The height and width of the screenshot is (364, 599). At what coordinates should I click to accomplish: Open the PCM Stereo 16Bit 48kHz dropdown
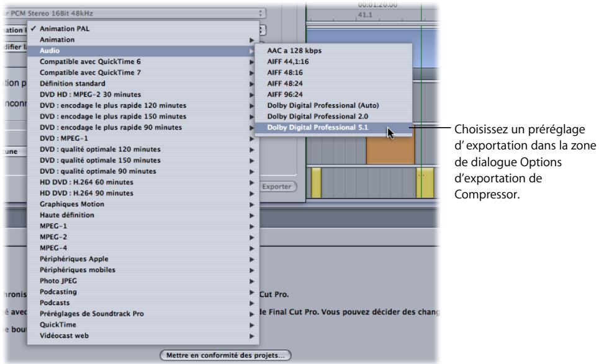click(135, 14)
